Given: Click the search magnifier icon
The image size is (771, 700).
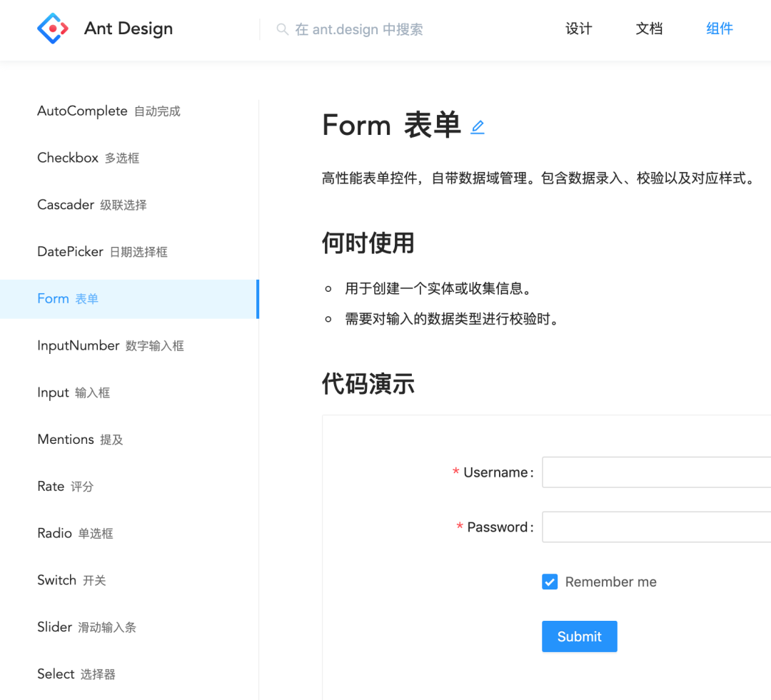Looking at the screenshot, I should tap(282, 29).
